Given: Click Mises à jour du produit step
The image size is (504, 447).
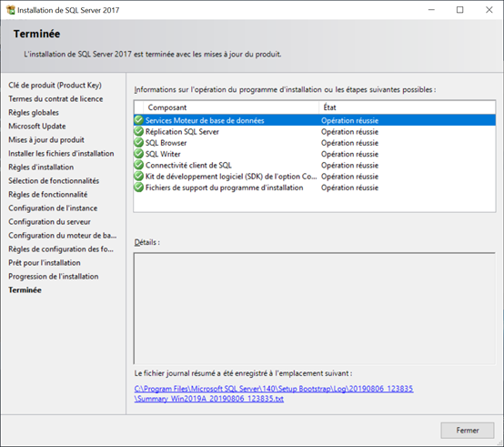Looking at the screenshot, I should (x=46, y=140).
